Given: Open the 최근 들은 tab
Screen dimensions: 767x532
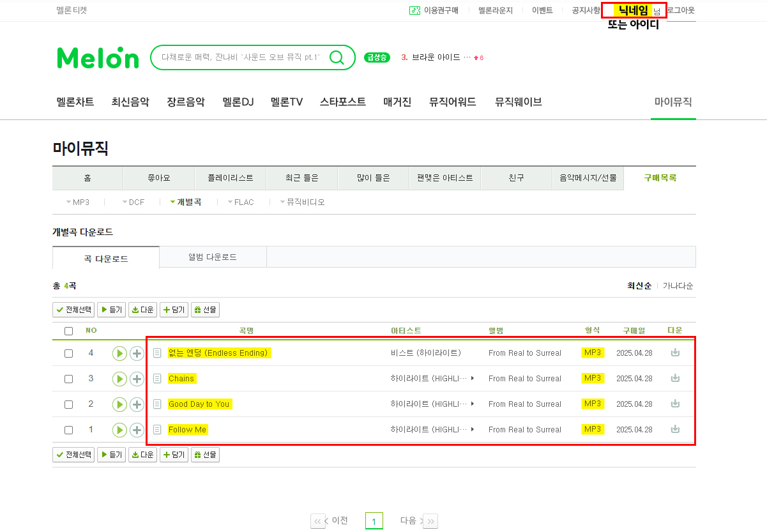Looking at the screenshot, I should pos(302,178).
